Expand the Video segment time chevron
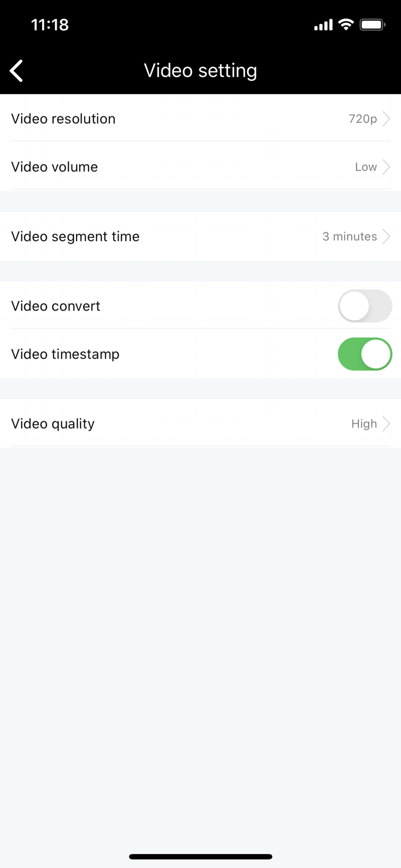This screenshot has width=401, height=868. [386, 237]
